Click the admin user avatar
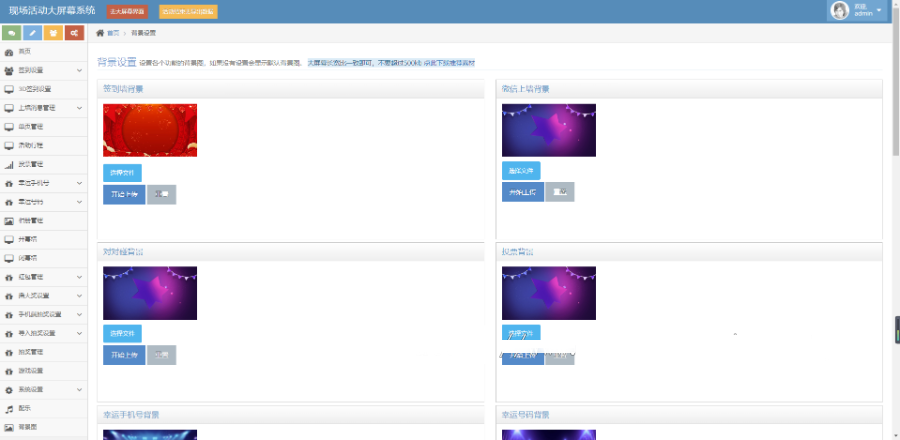 pos(840,10)
